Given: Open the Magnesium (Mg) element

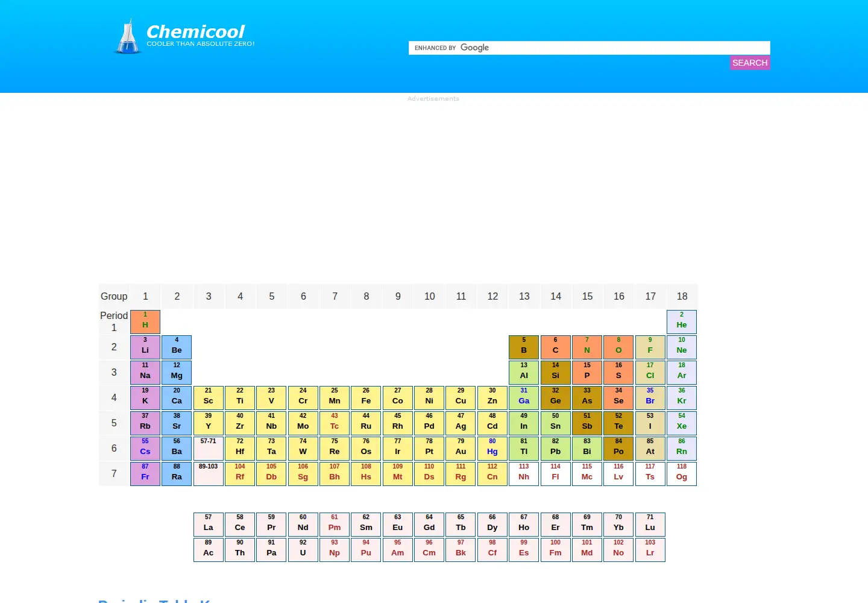Looking at the screenshot, I should (x=177, y=373).
